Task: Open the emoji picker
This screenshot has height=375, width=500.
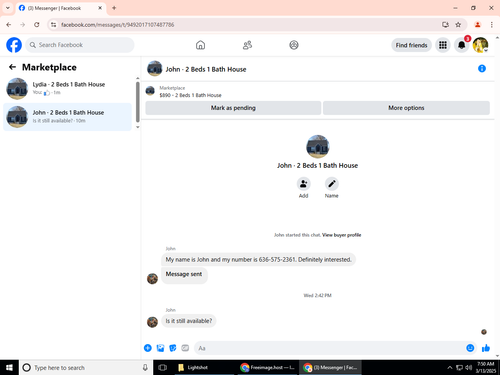Action: click(x=470, y=348)
